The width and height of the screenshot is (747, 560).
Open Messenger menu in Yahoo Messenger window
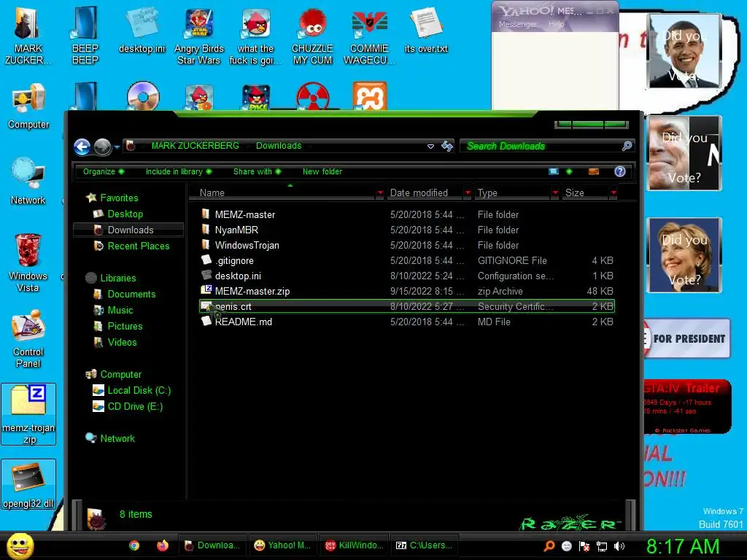pos(517,24)
